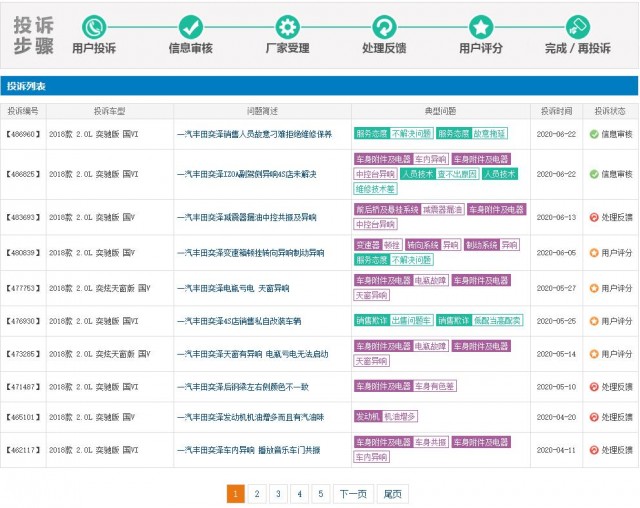
Task: Click green status icon for complaint 486825
Action: [x=594, y=174]
